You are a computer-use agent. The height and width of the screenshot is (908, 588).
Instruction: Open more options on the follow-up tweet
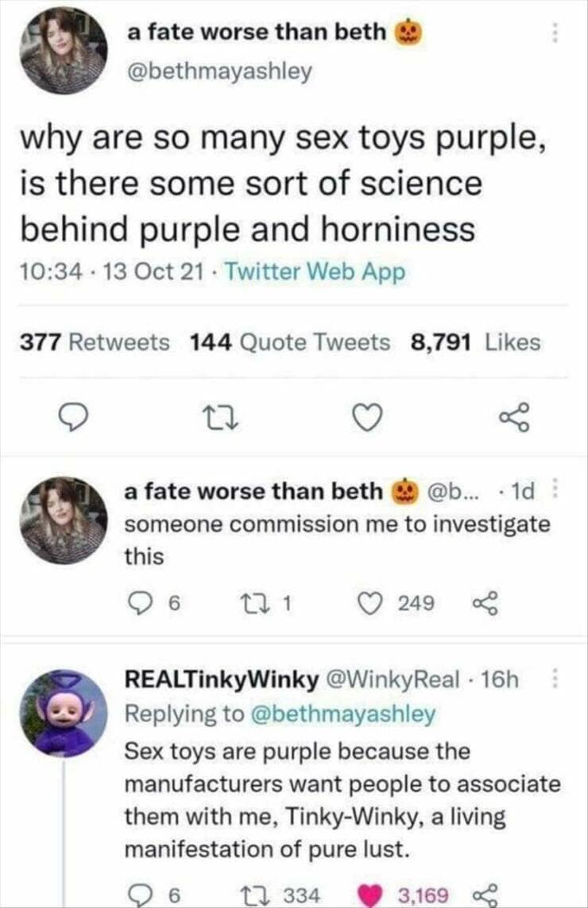pos(555,493)
